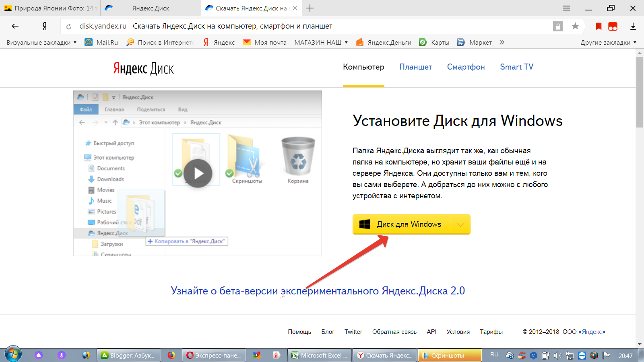Open the red two-circles extension icon
This screenshot has height=362, width=644.
[x=613, y=26]
